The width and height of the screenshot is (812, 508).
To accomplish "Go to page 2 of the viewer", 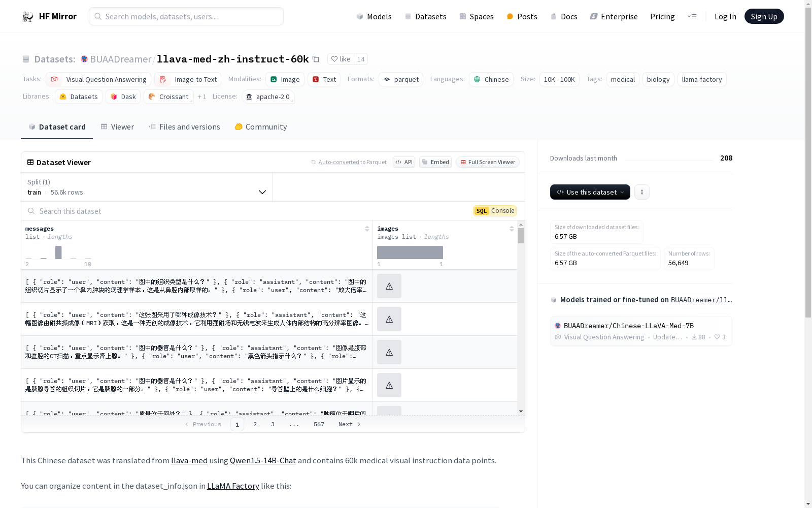I will pos(255,424).
